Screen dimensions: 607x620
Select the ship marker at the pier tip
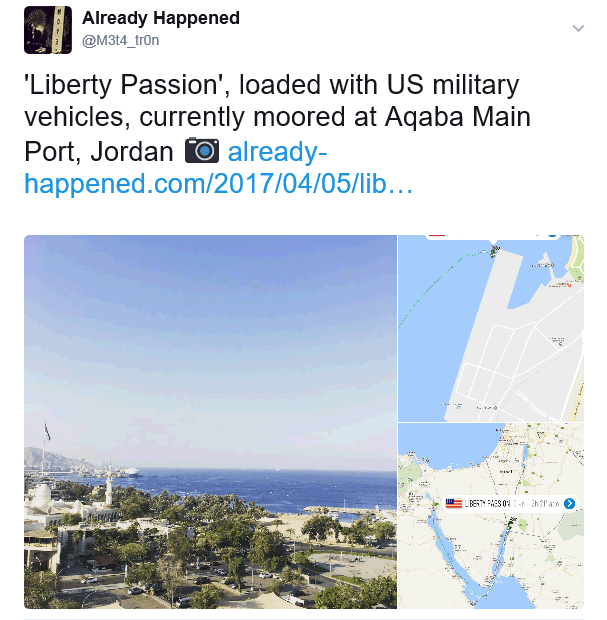click(x=494, y=251)
